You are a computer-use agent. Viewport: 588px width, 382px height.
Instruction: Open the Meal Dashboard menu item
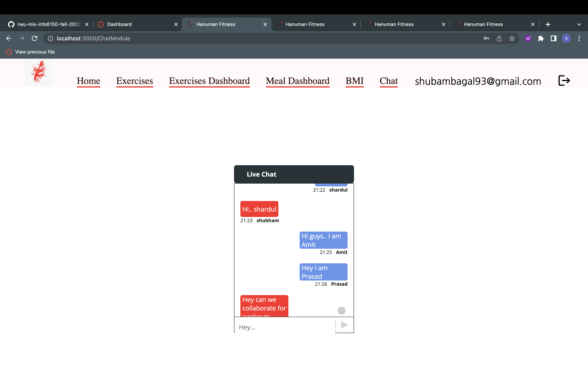pos(297,81)
